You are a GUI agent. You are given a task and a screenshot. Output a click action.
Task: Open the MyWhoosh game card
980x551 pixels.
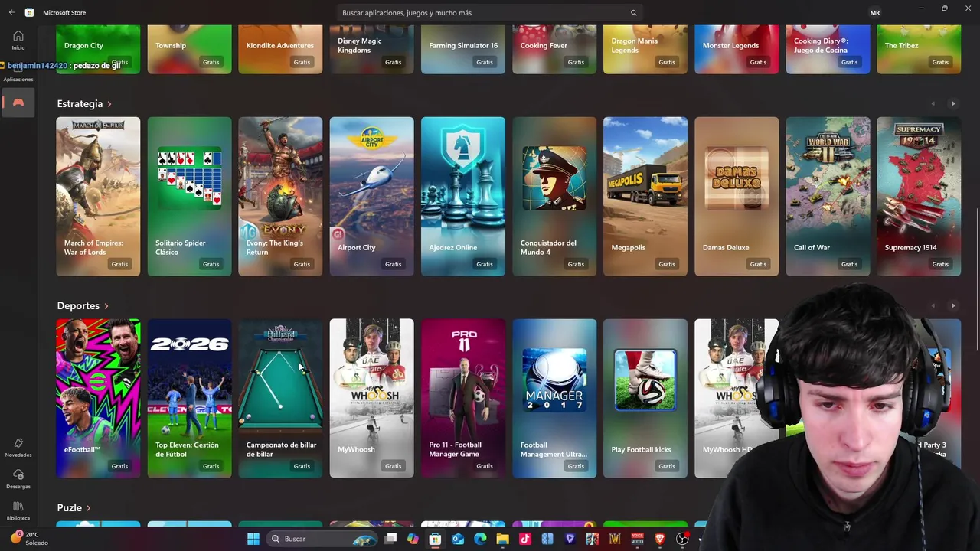pyautogui.click(x=371, y=398)
